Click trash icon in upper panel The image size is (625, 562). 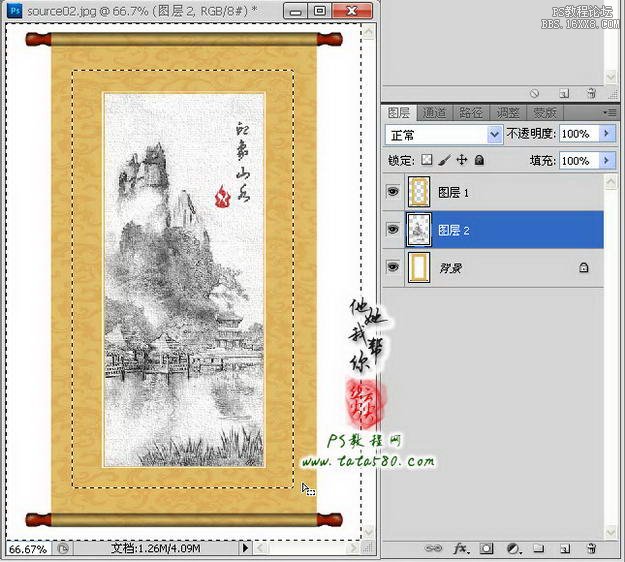592,93
